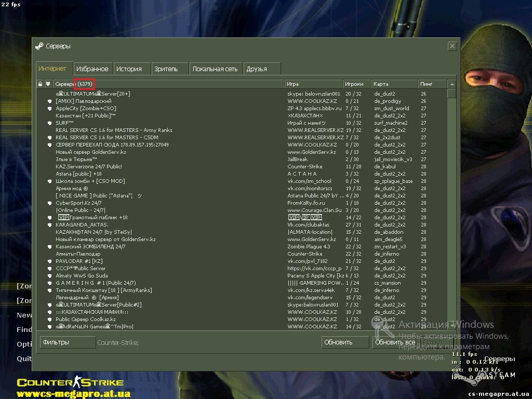
Task: Select server Легендарный ® [Армия]
Action: (x=87, y=298)
